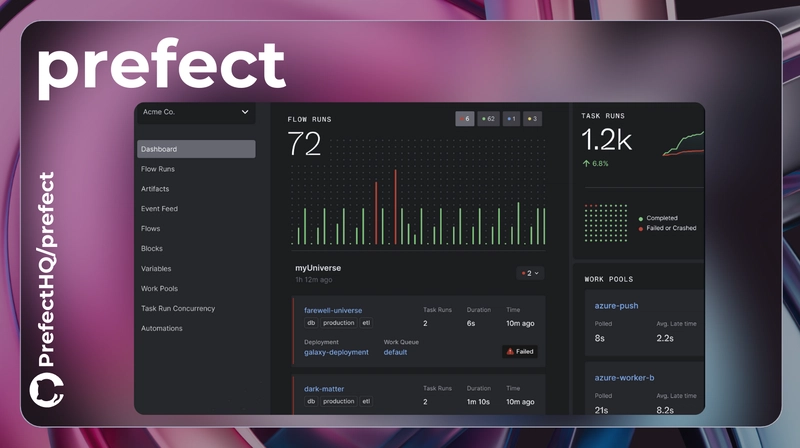Click the 1m 10s duration value
The height and width of the screenshot is (448, 800).
pyautogui.click(x=478, y=402)
